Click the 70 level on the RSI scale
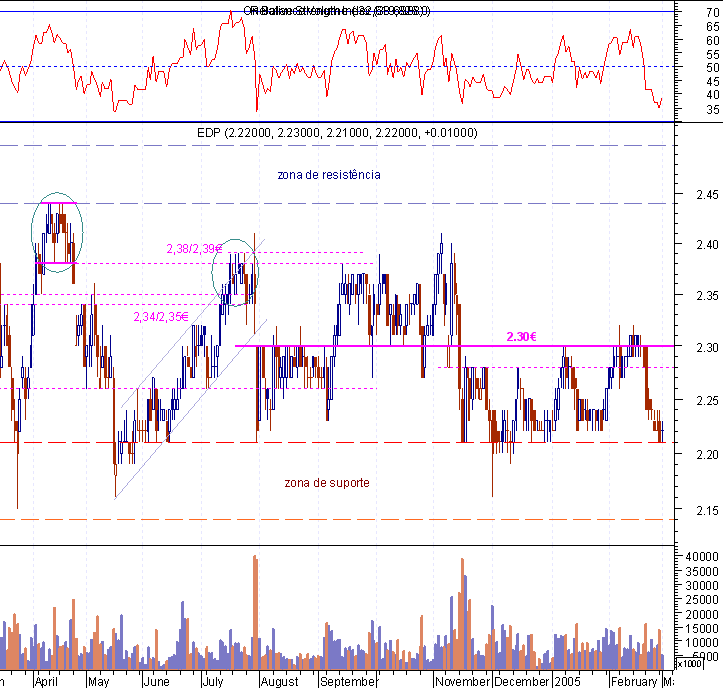Screen dimensions: 723x688 pos(712,13)
